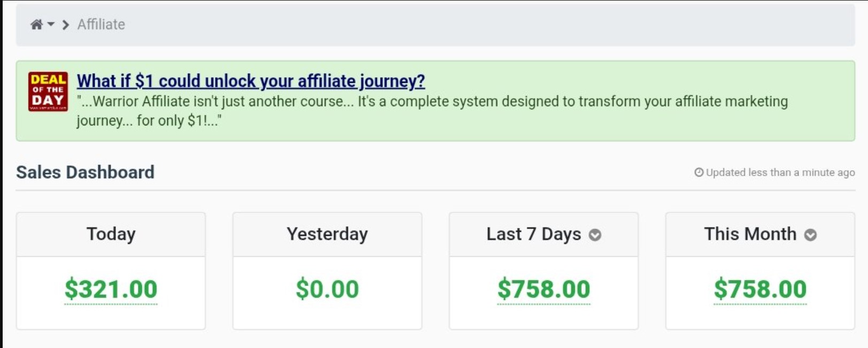Click the breadcrumb chevron separator arrow
Image resolution: width=868 pixels, height=348 pixels.
click(x=66, y=25)
